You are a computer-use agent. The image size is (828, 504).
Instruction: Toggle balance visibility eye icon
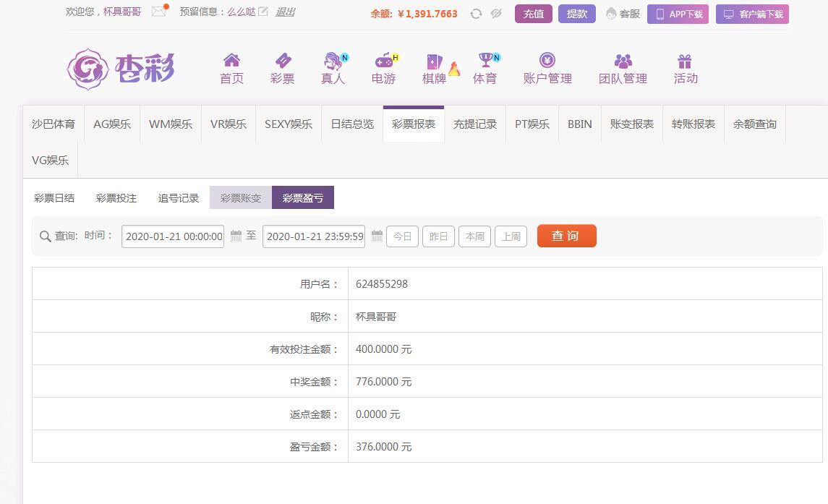click(x=496, y=14)
